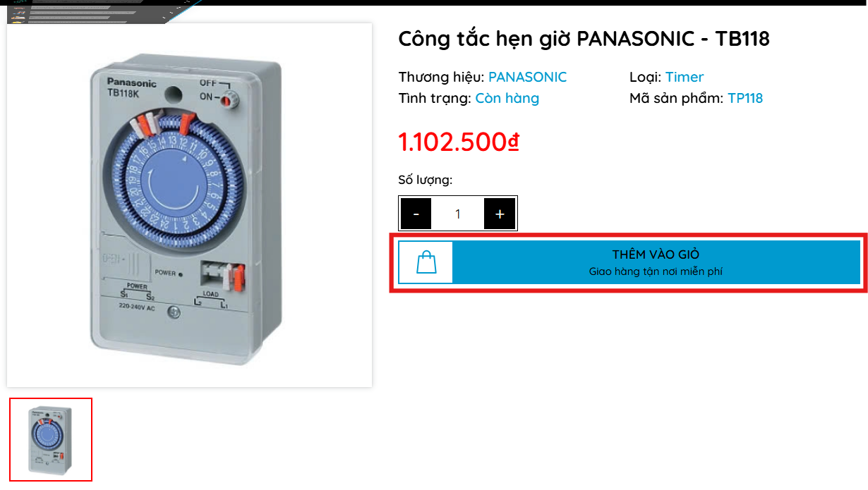Open the large TB118K product image

click(x=189, y=205)
